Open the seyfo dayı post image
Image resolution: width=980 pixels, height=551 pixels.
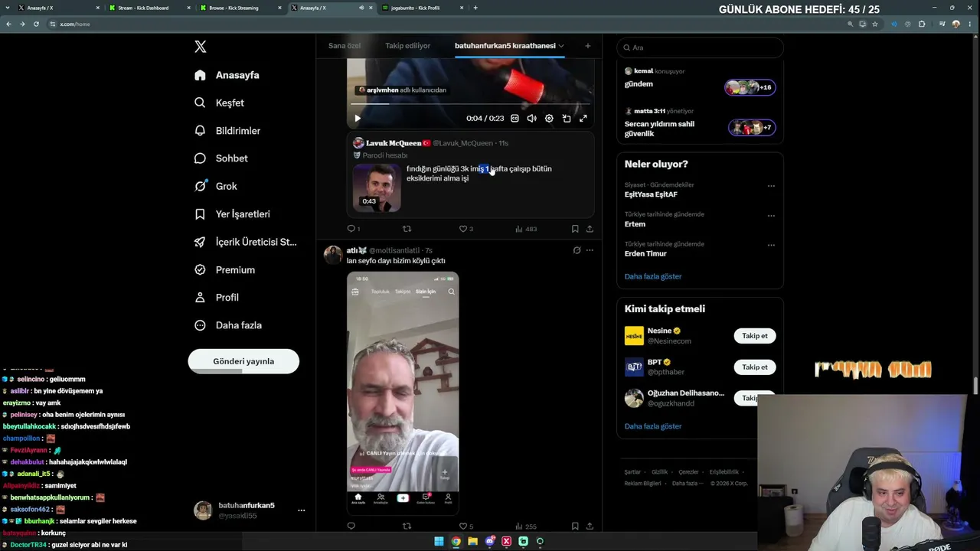click(403, 392)
